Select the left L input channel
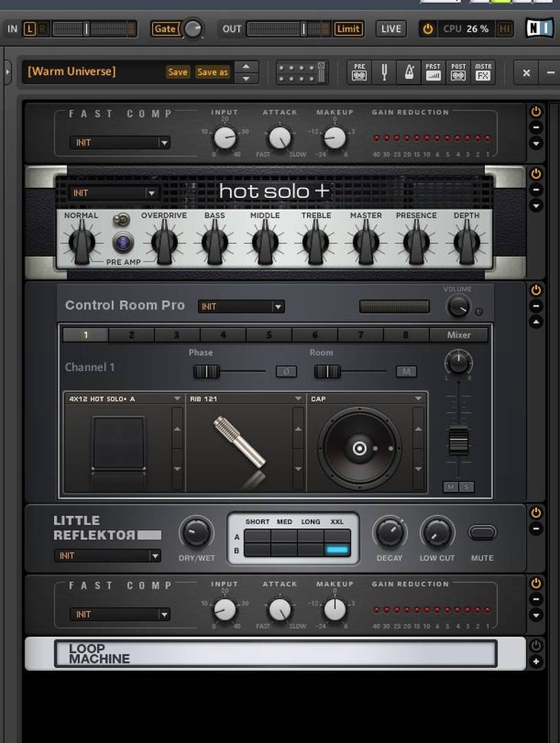 [x=30, y=29]
